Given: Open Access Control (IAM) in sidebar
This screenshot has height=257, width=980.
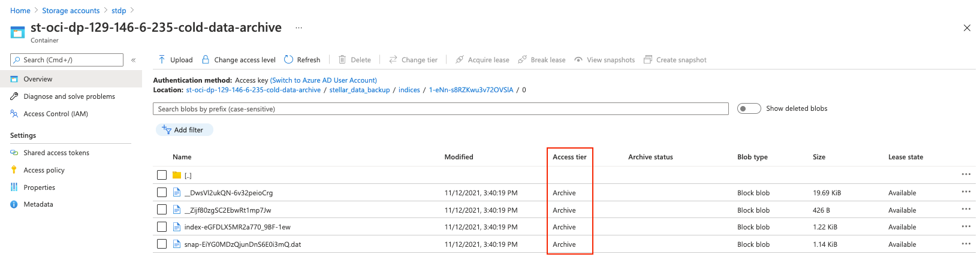Looking at the screenshot, I should [55, 114].
